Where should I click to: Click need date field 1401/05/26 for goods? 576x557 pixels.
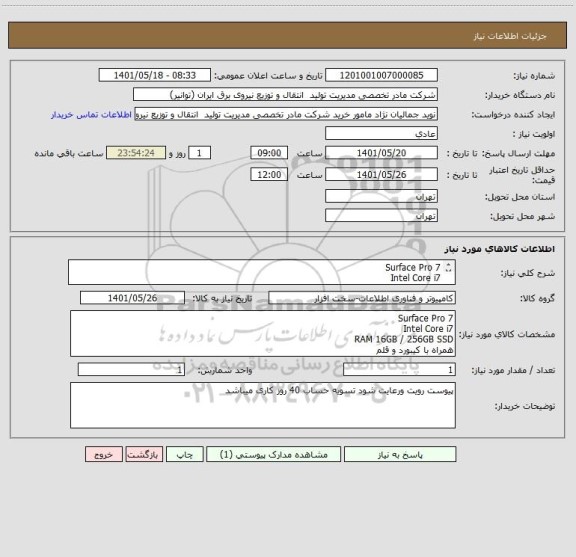tap(132, 298)
